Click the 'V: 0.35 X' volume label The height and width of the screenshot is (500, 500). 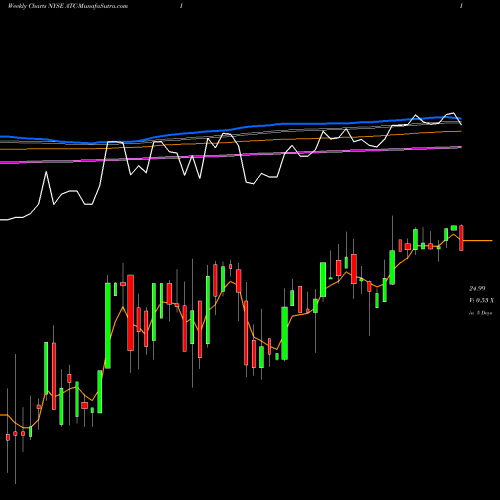tap(481, 301)
